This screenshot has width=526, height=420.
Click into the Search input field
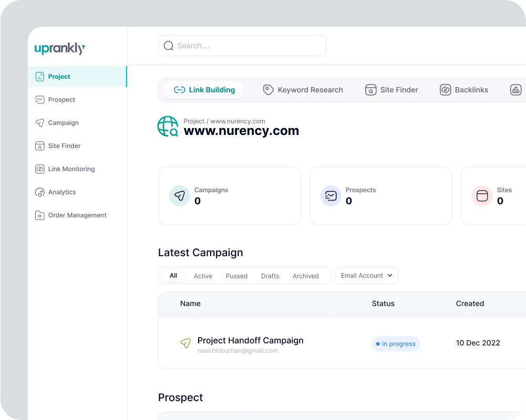(247, 46)
